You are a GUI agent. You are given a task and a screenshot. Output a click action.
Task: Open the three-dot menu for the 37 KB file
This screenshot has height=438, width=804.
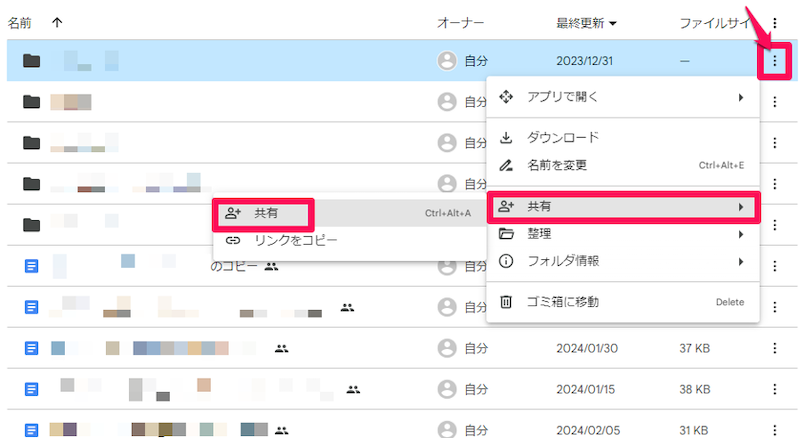pos(774,348)
